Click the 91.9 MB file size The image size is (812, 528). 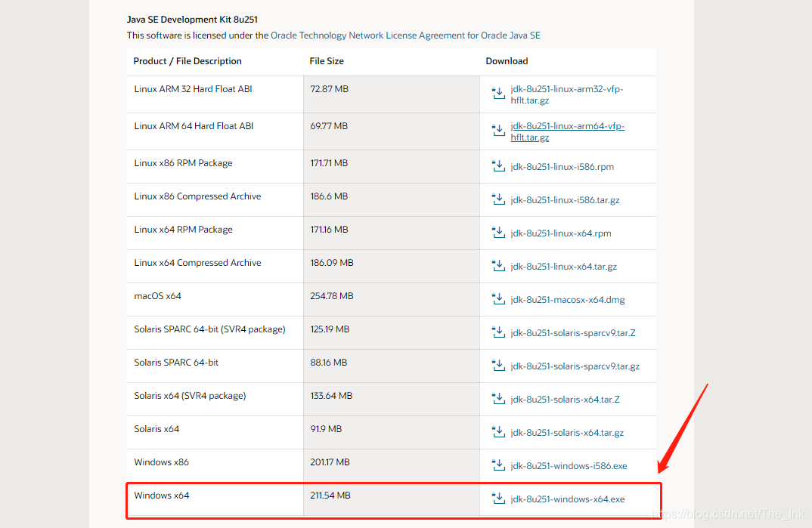tap(327, 429)
